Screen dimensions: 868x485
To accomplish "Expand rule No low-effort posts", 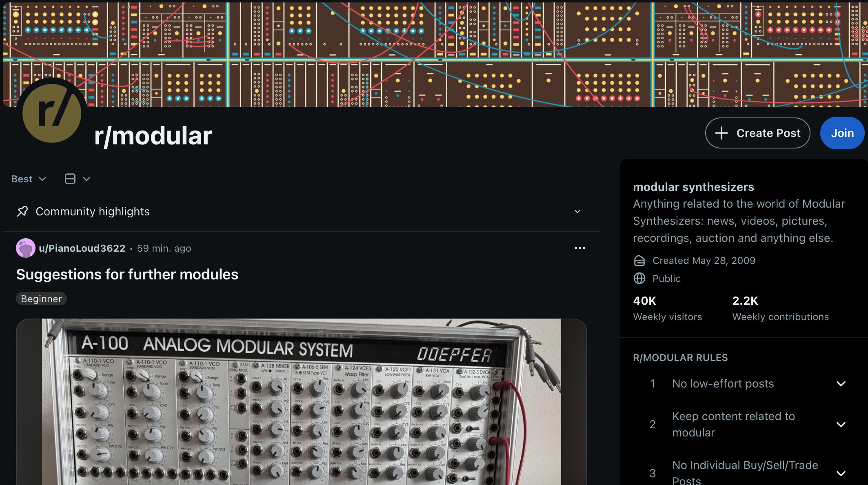I will pos(841,383).
